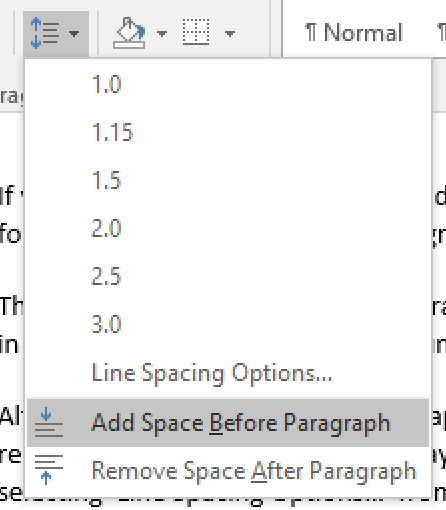Open the Line Spacing dropdown arrow
Image resolution: width=446 pixels, height=510 pixels.
click(74, 34)
